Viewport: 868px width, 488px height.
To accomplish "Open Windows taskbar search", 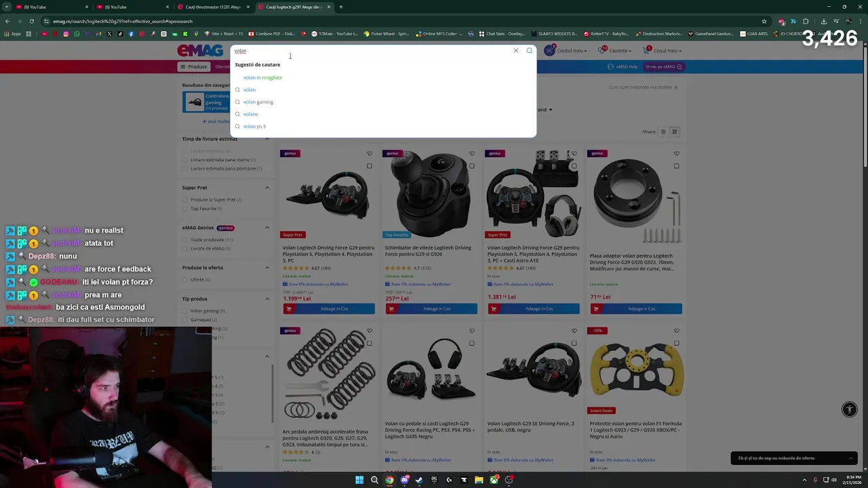I will (x=374, y=480).
